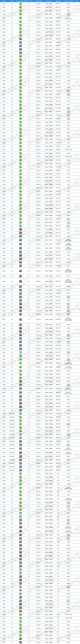Image resolution: width=80 pixels, height=644 pixels.
Task: Click the Opis column header
Action: point(77,1)
